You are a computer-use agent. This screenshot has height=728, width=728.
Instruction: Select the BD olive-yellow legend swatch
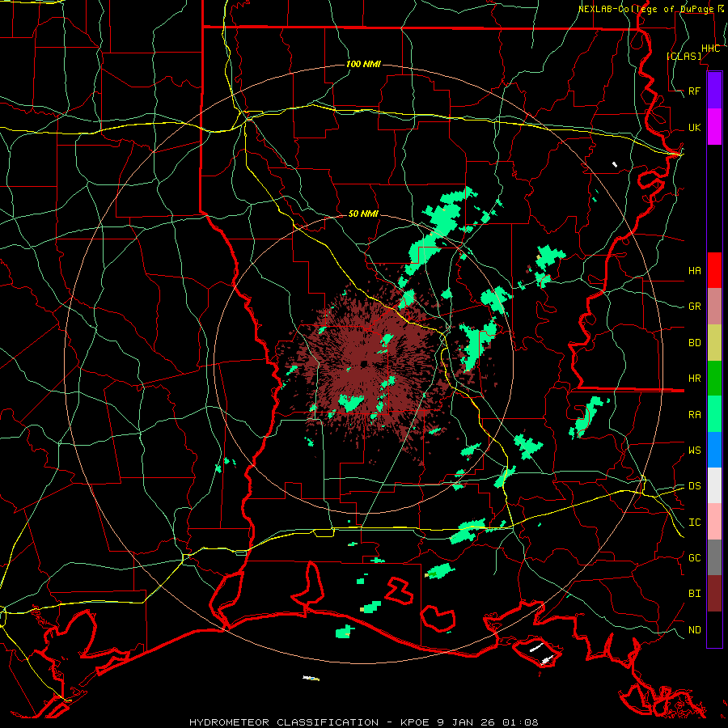pyautogui.click(x=714, y=343)
